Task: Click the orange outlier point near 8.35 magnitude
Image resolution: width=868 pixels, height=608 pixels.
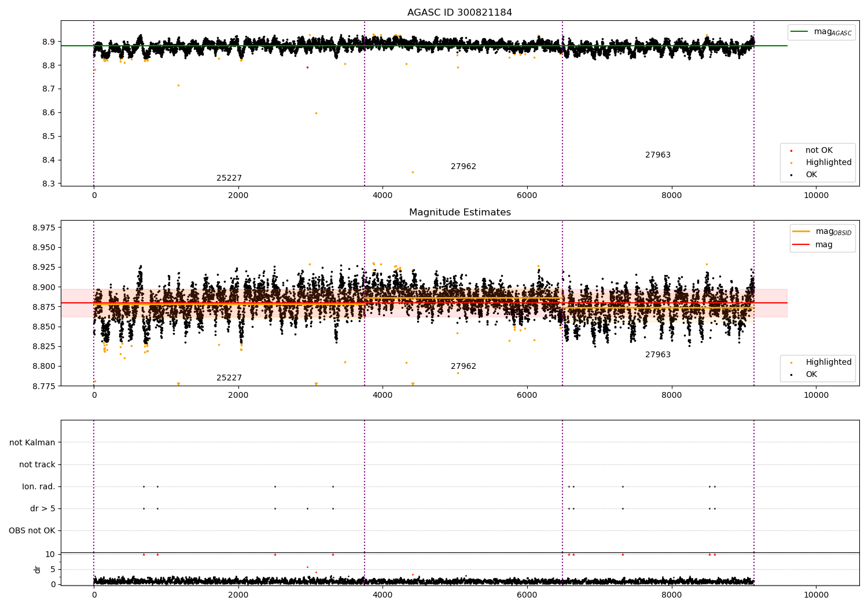Action: pyautogui.click(x=413, y=172)
